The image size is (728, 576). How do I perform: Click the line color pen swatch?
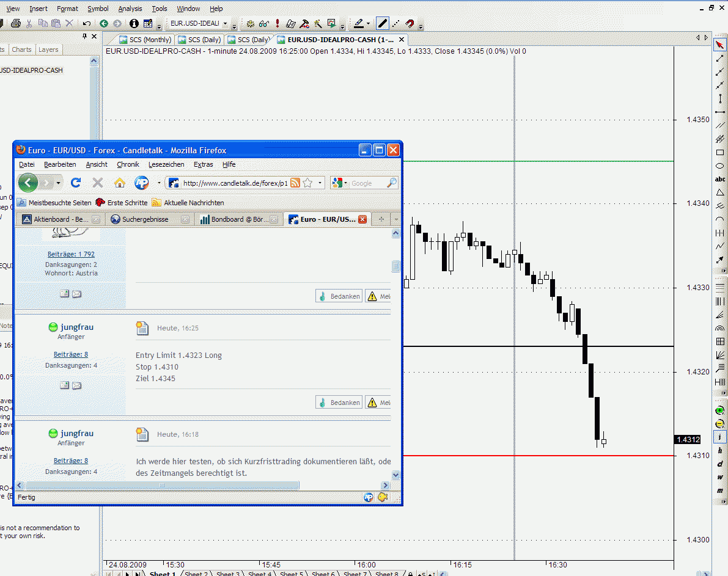pos(358,23)
